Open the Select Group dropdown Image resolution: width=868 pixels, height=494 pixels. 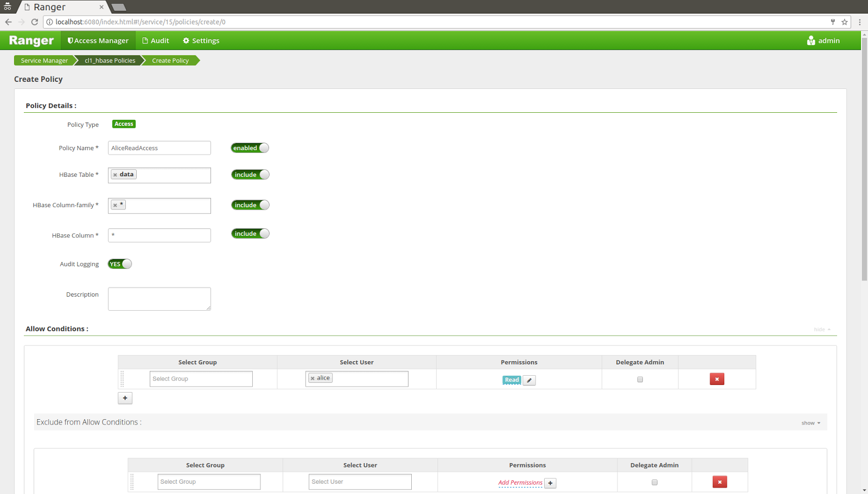click(x=201, y=378)
